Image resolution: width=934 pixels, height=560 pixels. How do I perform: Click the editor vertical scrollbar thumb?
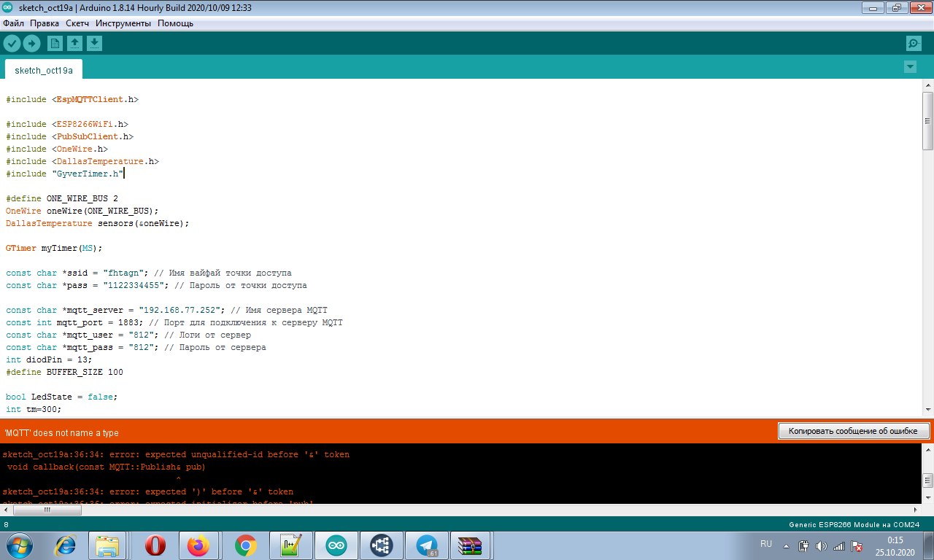tap(927, 120)
